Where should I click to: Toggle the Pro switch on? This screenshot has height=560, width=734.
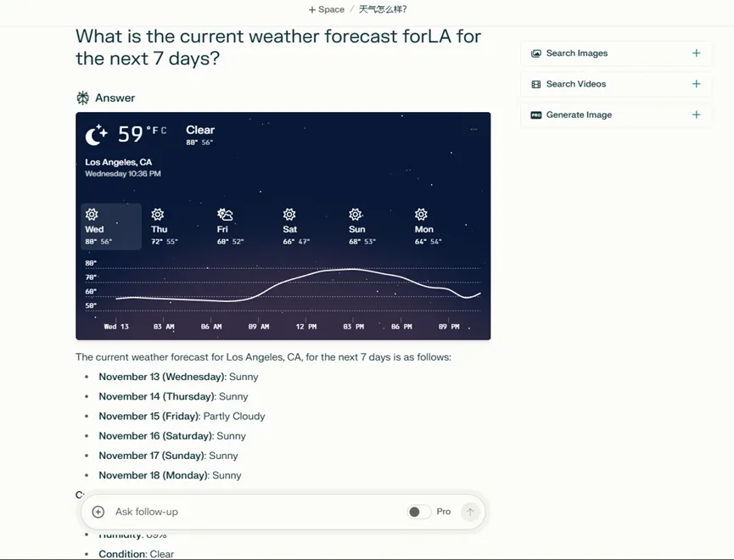pyautogui.click(x=418, y=512)
